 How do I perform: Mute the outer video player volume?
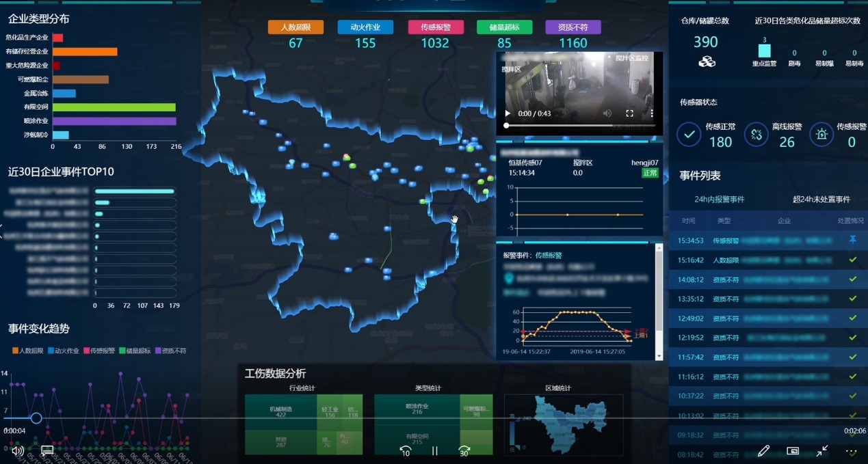pyautogui.click(x=18, y=451)
